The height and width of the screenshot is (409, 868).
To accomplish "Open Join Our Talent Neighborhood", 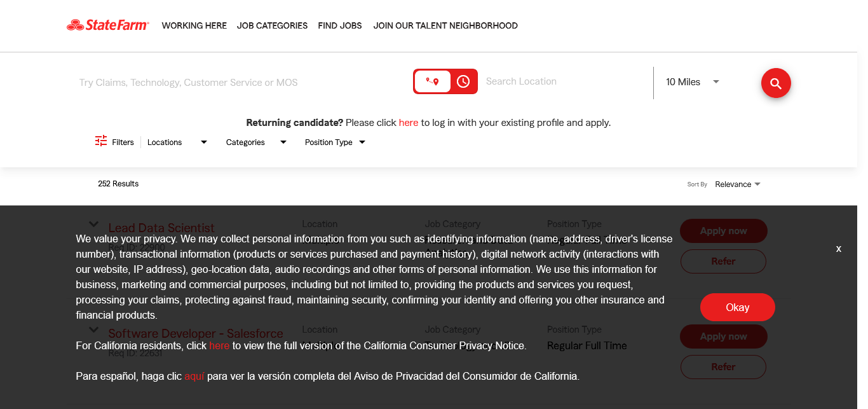I will coord(445,26).
